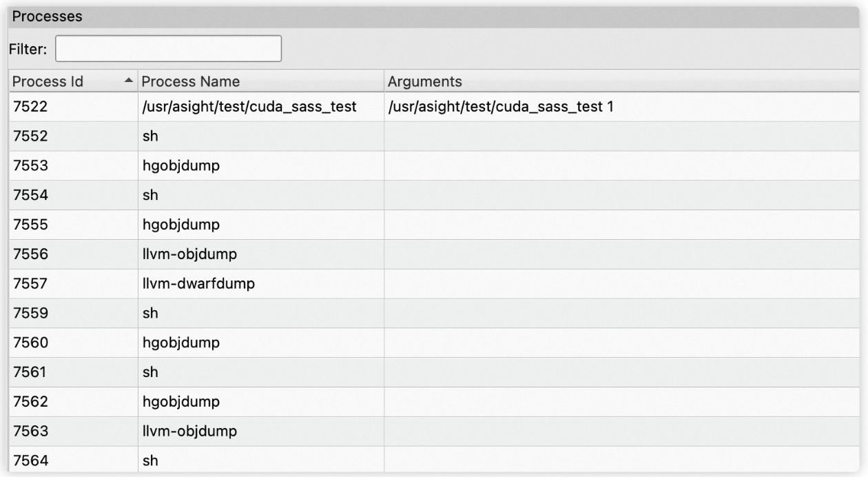
Task: Select process id 7552 cell
Action: [72, 136]
